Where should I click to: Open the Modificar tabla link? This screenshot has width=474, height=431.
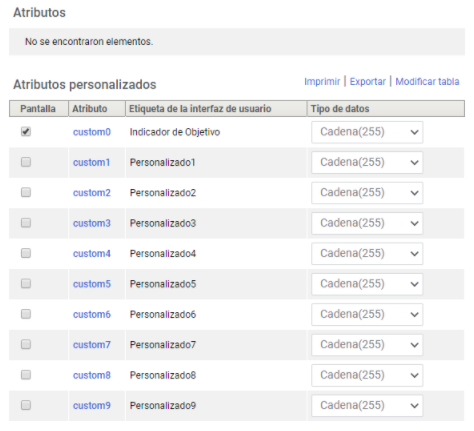click(427, 82)
